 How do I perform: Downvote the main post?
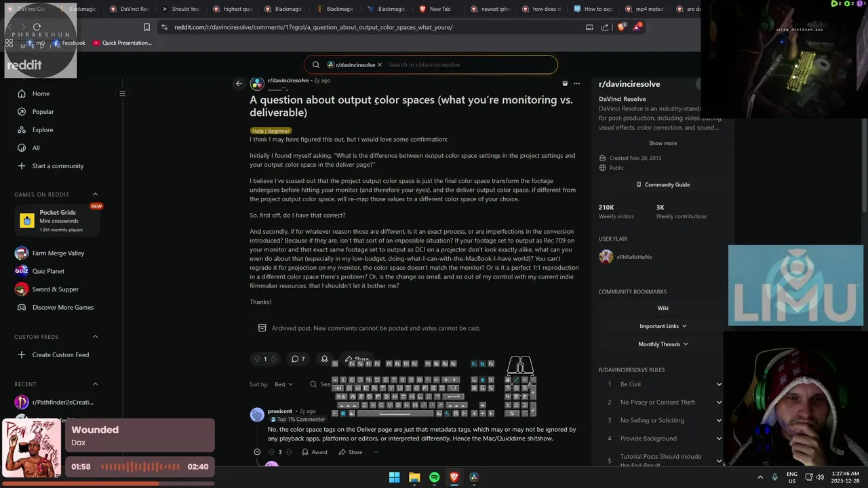[274, 359]
